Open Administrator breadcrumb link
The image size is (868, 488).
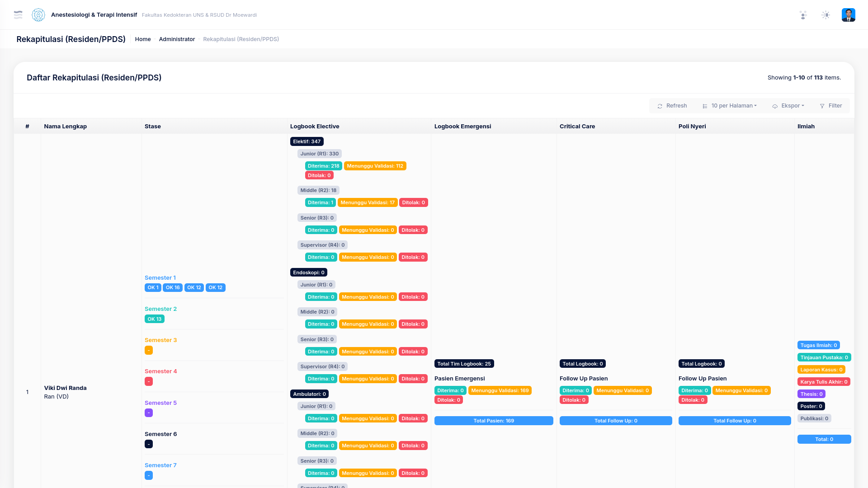coord(177,39)
